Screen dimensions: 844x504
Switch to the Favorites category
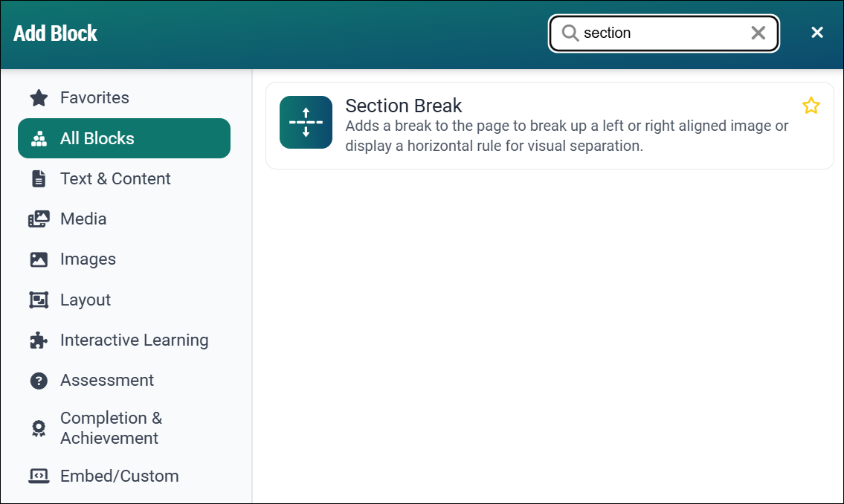pos(94,97)
